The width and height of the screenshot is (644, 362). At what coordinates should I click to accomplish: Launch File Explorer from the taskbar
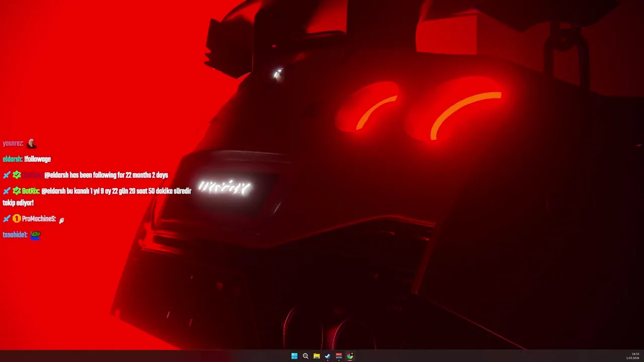tap(316, 356)
